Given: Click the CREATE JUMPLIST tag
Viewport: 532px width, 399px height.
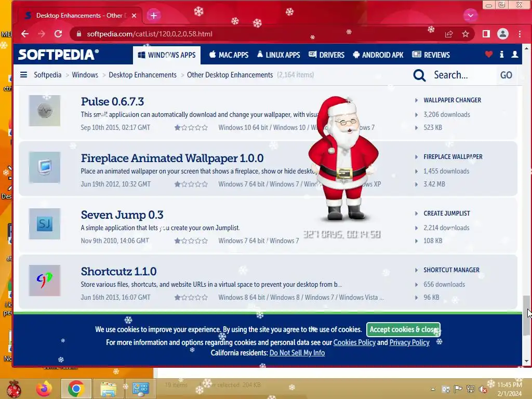Looking at the screenshot, I should 446,214.
